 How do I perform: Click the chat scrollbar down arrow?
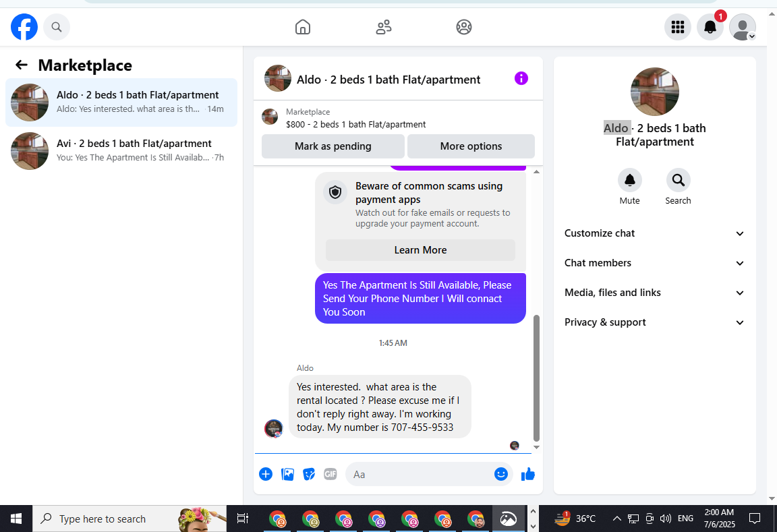coord(536,447)
